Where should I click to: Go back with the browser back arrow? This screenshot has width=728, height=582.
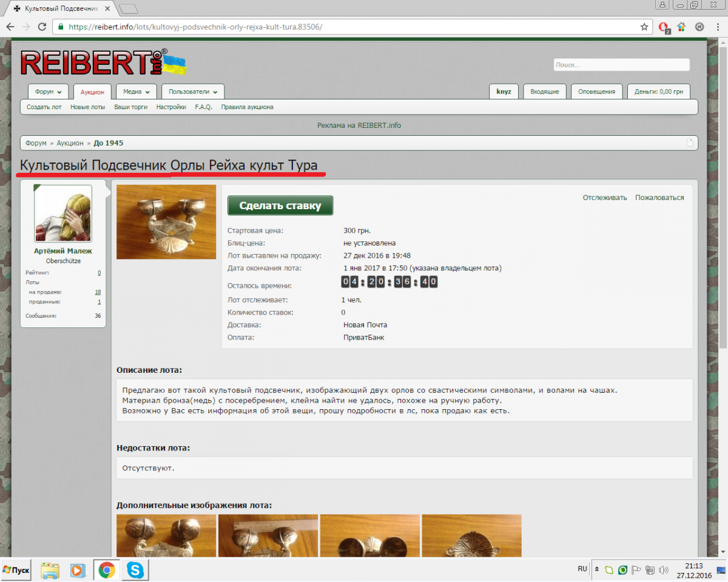[10, 27]
